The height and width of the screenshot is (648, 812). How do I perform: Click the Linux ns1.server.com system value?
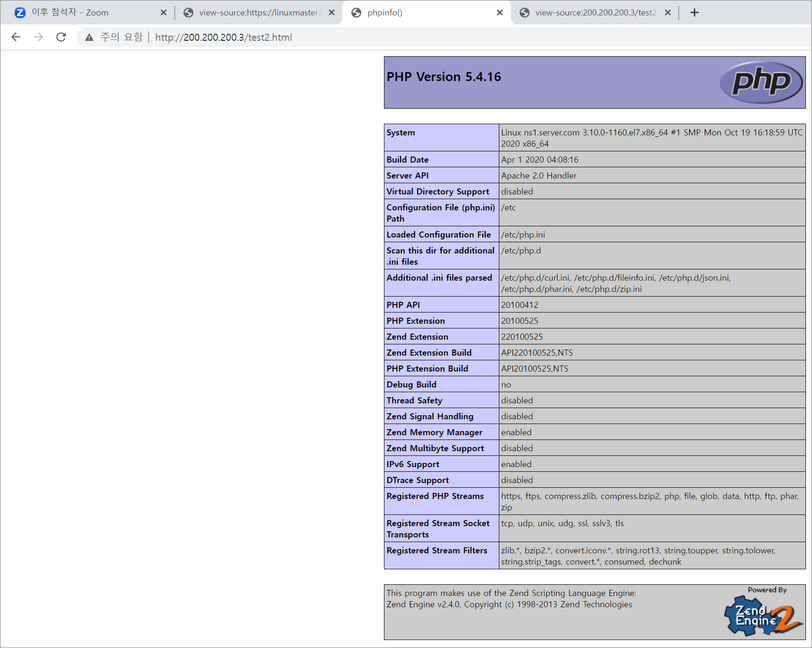(652, 138)
